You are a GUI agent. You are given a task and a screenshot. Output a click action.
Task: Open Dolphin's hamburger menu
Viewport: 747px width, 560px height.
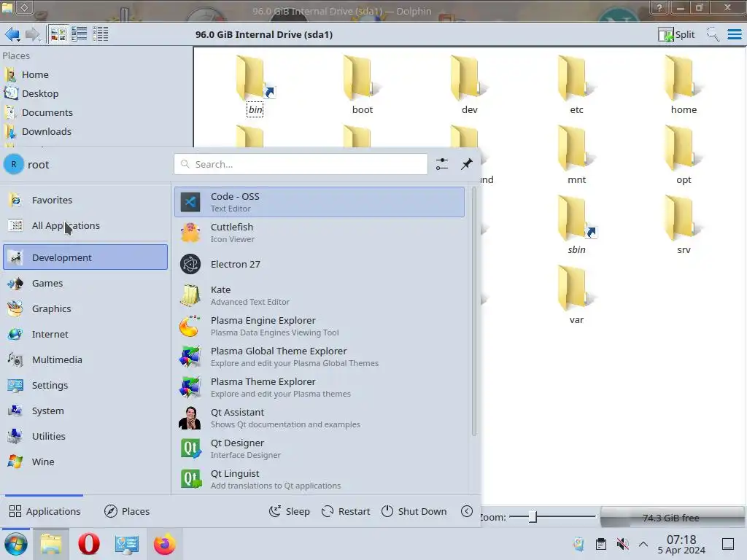pyautogui.click(x=734, y=34)
